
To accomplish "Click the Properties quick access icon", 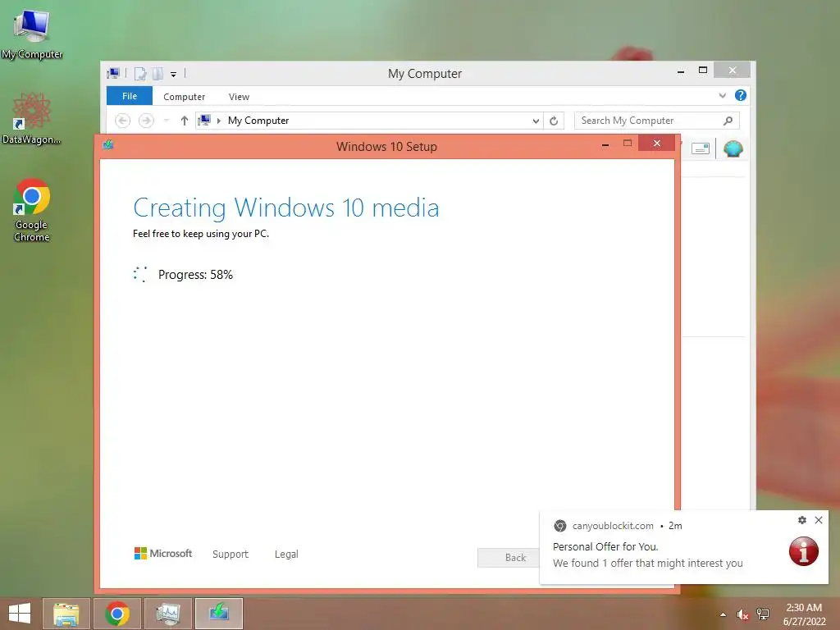I will 139,73.
